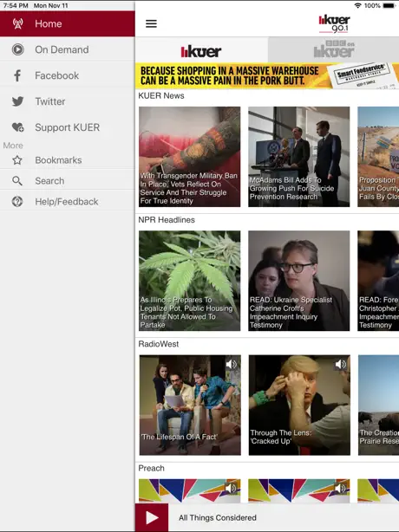
Task: Click the Search magnifier icon
Action: click(x=17, y=181)
